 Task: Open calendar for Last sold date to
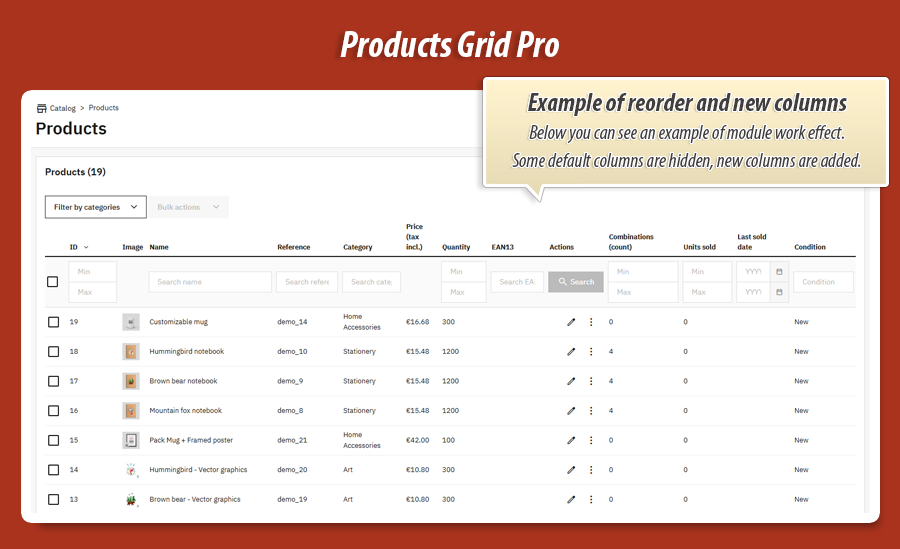(779, 292)
